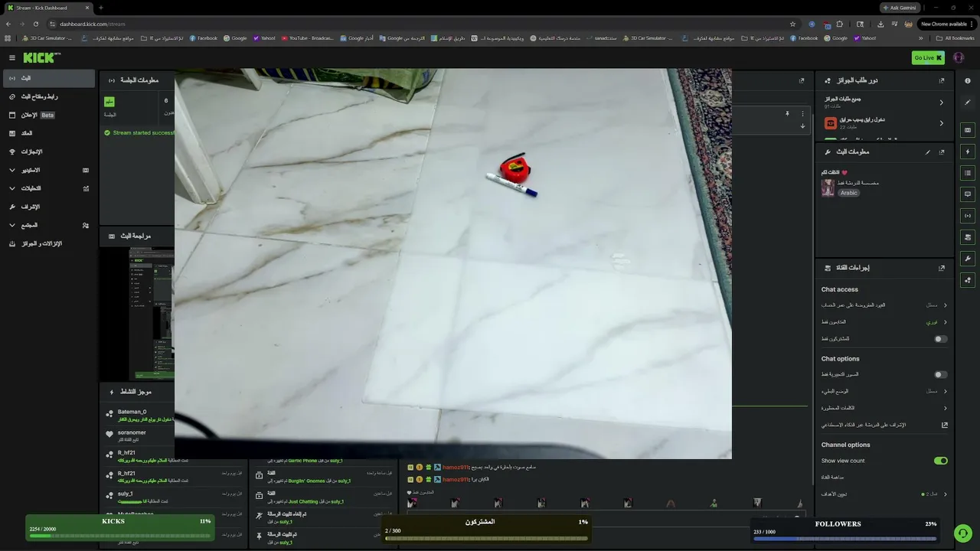Open drops and rewards in the sidebar
Image resolution: width=980 pixels, height=551 pixels.
click(47, 243)
